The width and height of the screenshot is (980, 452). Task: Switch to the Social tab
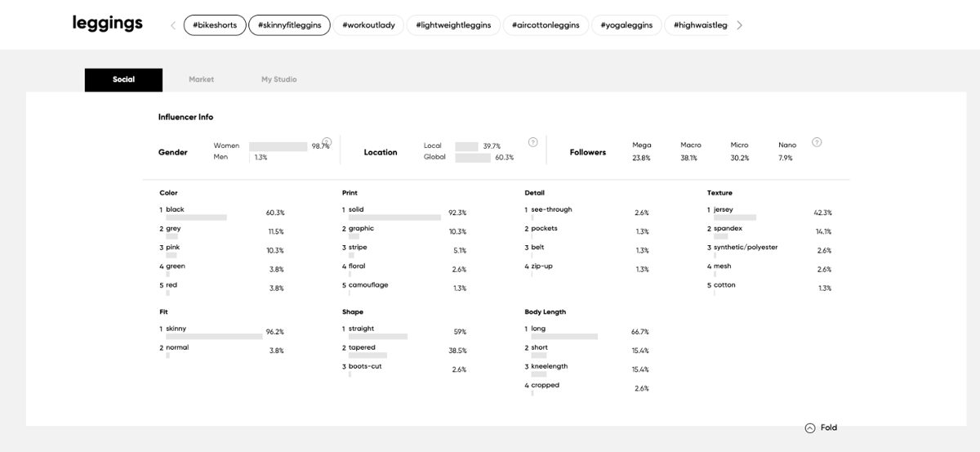click(123, 79)
